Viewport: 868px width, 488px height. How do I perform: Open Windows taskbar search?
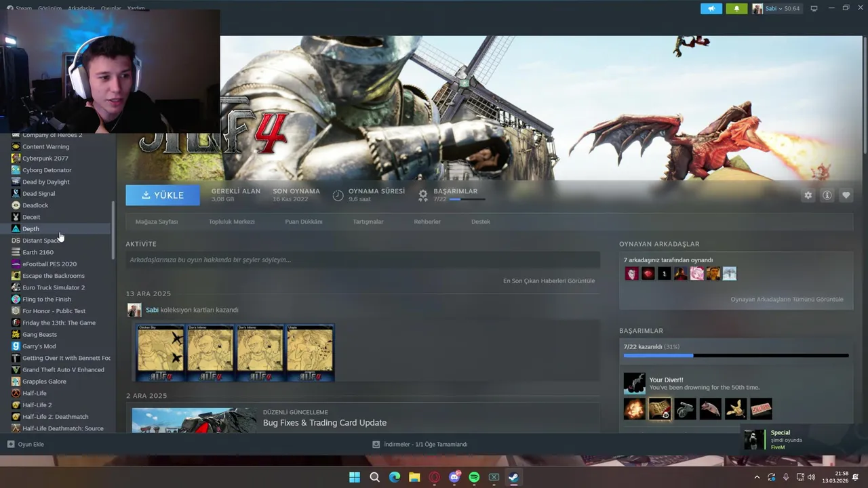coord(374,477)
